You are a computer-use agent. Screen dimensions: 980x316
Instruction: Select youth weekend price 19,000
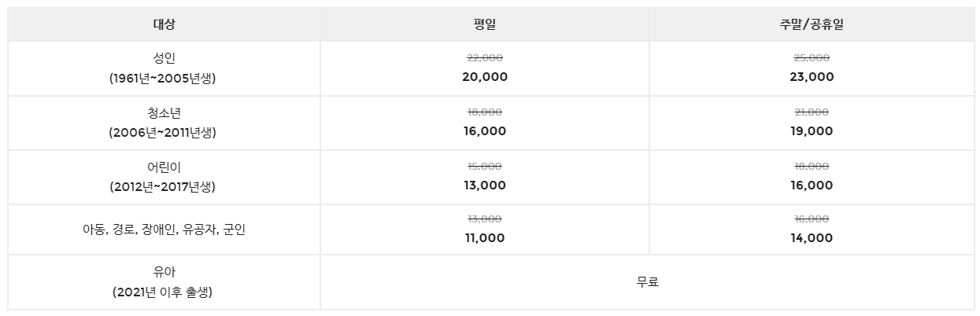[x=811, y=131]
